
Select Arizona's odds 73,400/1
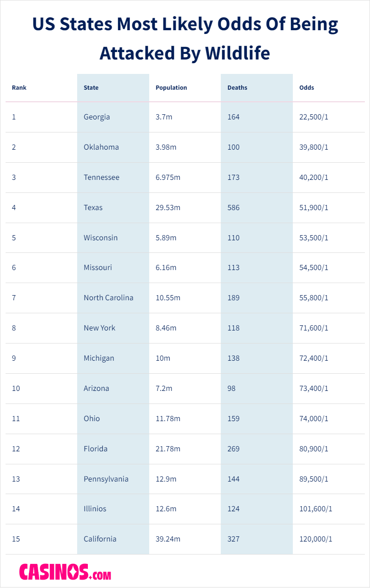313,389
